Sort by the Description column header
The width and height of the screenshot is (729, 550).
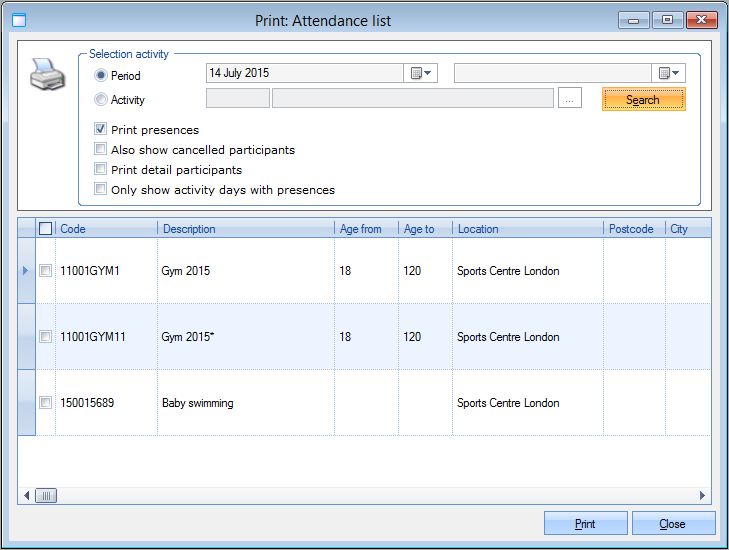pyautogui.click(x=245, y=229)
